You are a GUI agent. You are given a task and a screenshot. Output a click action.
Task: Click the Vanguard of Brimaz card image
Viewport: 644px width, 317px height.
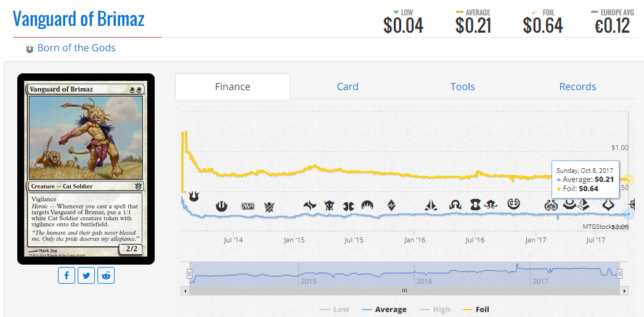pyautogui.click(x=86, y=168)
